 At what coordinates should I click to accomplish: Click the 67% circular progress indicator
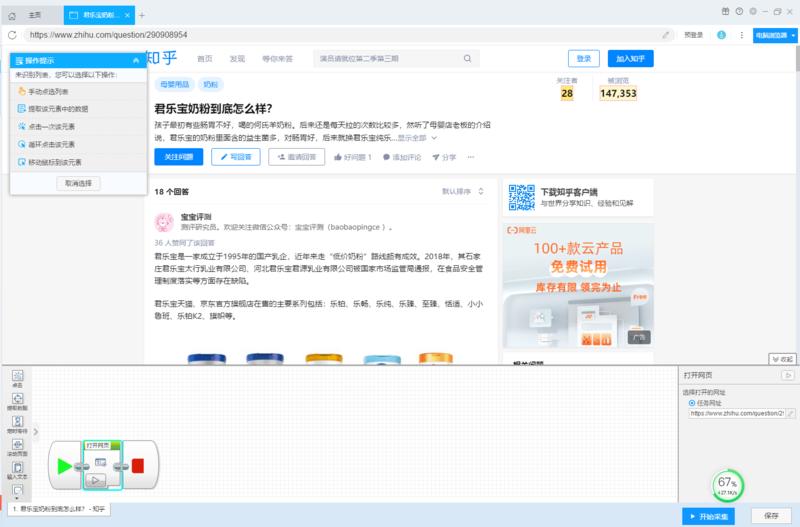(728, 486)
